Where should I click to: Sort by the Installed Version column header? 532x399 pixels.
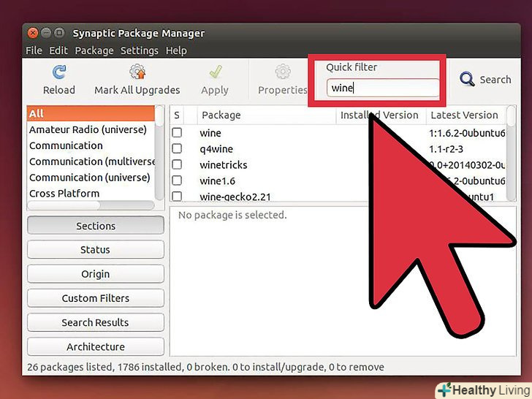pos(381,115)
